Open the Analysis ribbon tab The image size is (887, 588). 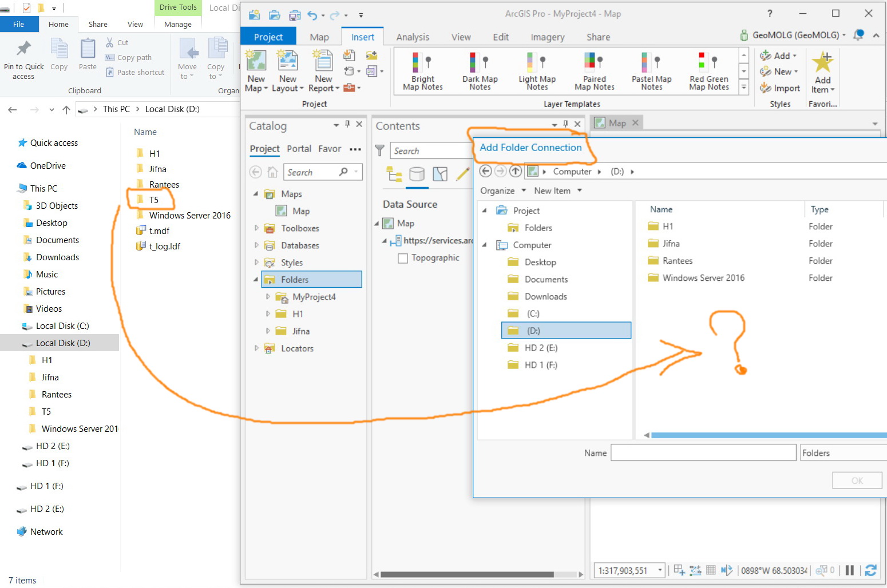pos(413,37)
